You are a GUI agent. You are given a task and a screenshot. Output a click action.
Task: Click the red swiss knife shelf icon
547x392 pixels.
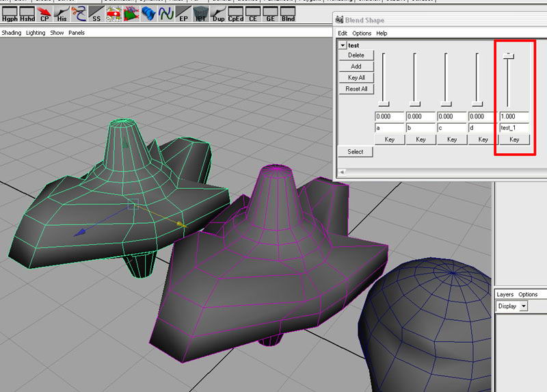(114, 14)
